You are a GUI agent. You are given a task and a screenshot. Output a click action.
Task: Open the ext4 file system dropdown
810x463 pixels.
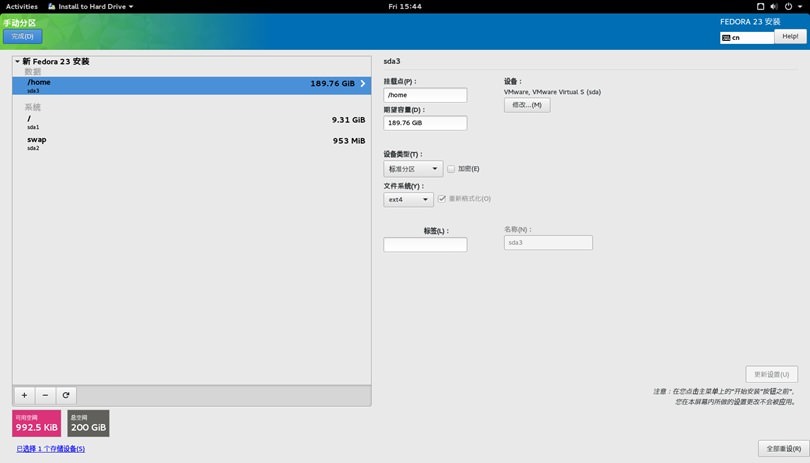[x=408, y=199]
